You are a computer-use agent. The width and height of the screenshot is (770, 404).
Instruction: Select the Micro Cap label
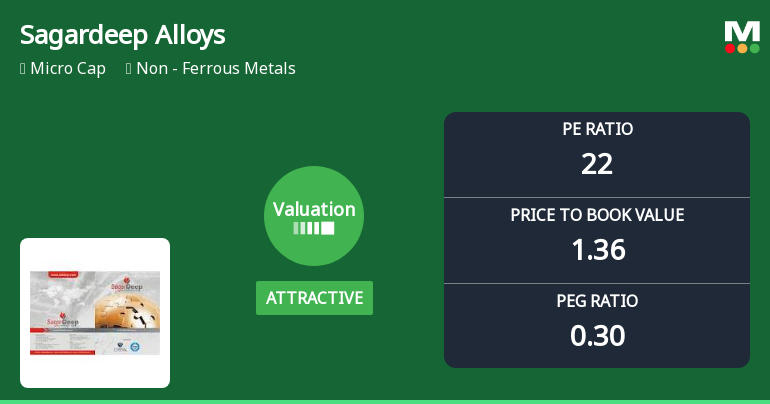tap(68, 69)
